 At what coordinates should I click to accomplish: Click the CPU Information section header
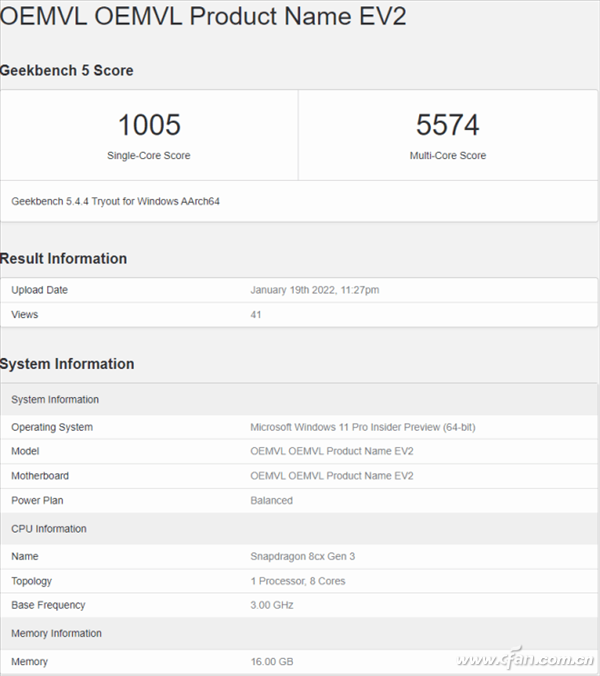coord(49,529)
